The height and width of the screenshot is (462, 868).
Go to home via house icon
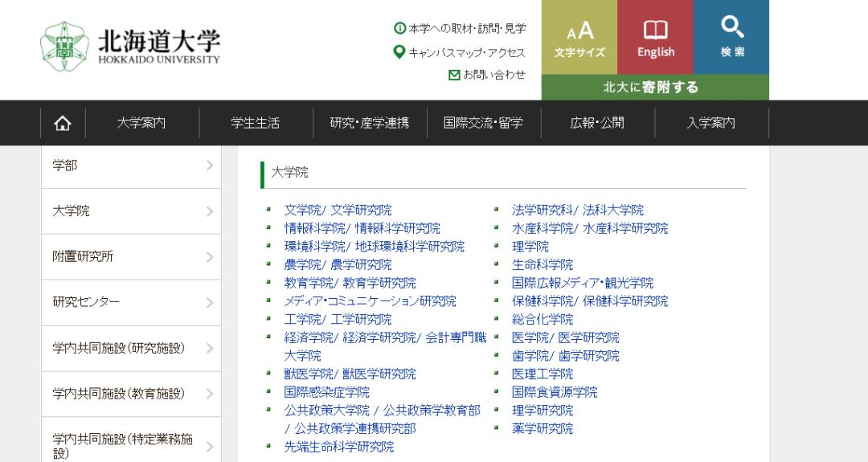pos(63,123)
